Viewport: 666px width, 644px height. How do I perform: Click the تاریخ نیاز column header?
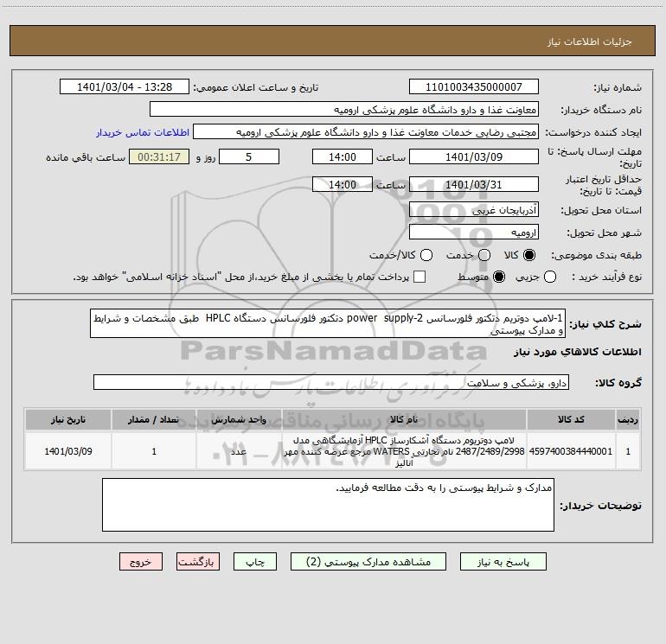tap(68, 420)
